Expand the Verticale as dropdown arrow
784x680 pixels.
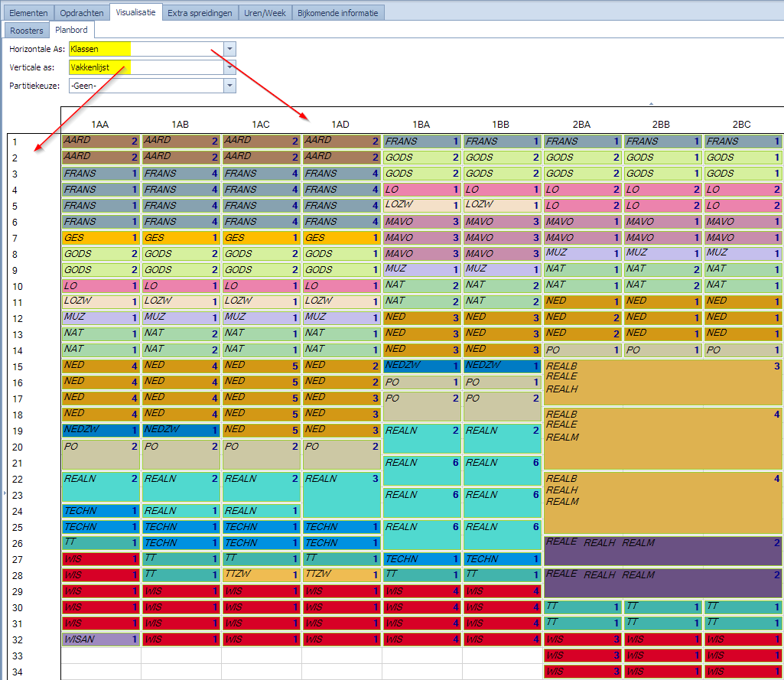tap(229, 67)
